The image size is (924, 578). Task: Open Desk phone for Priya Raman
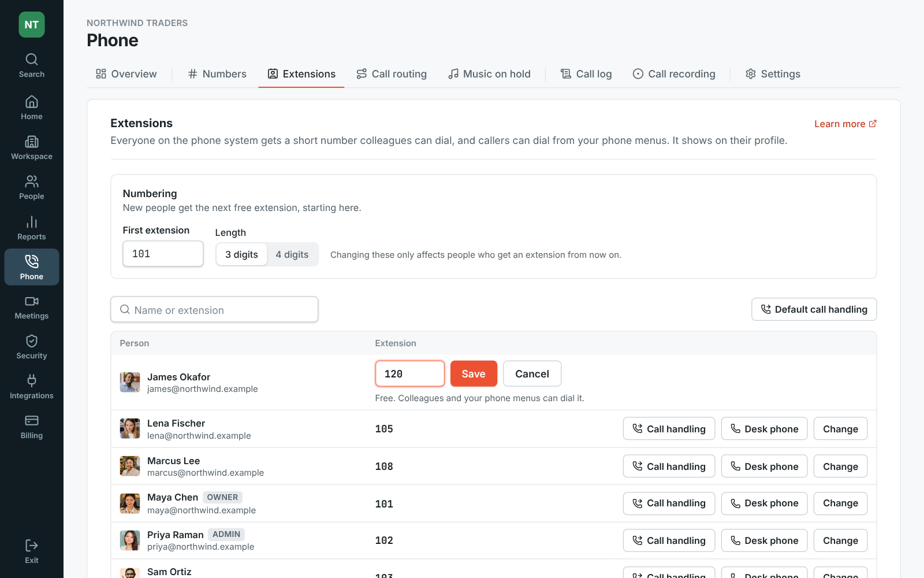click(765, 540)
